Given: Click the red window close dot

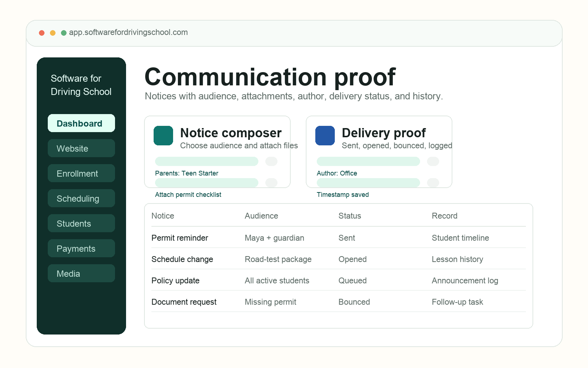Looking at the screenshot, I should pos(42,33).
